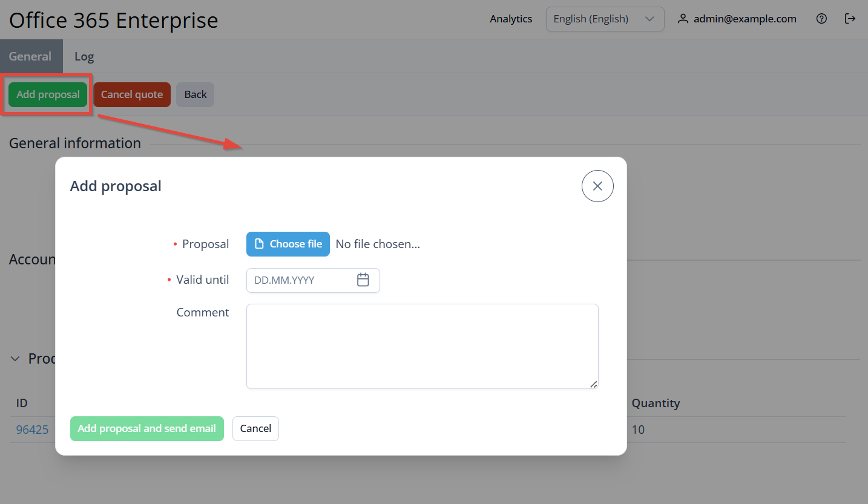Click the ID column header
This screenshot has width=868, height=504.
point(22,403)
